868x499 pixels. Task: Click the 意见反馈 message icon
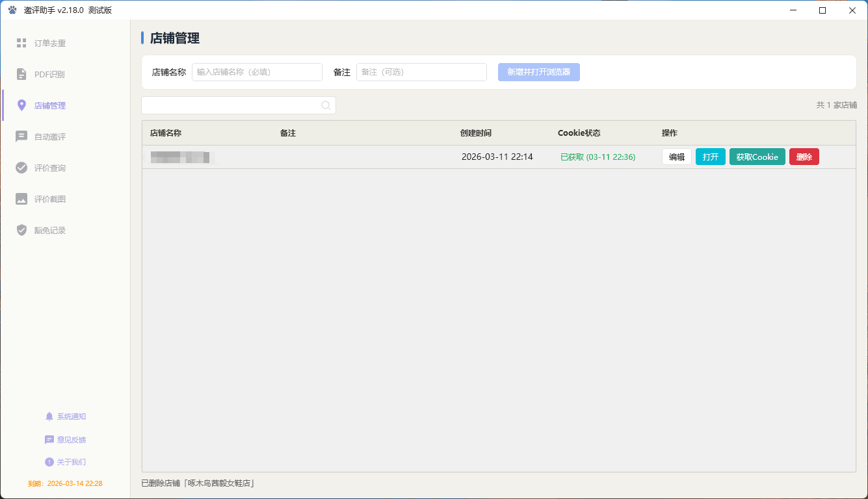coord(49,439)
